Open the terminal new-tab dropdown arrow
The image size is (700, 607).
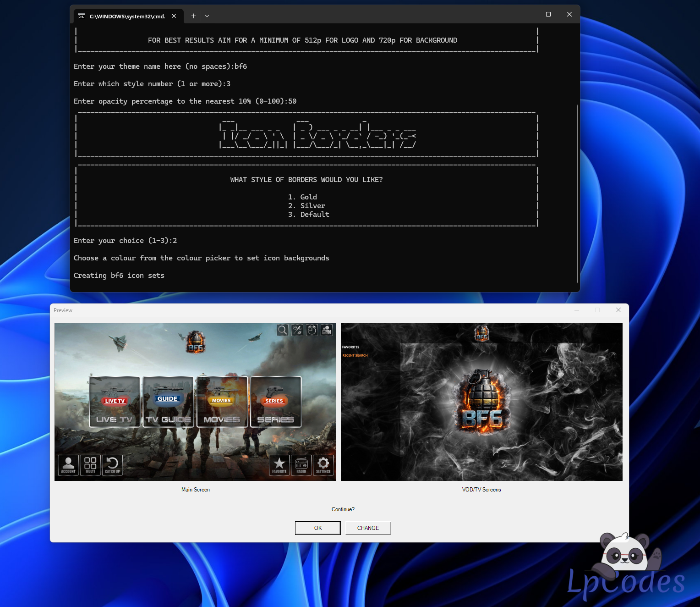coord(207,16)
